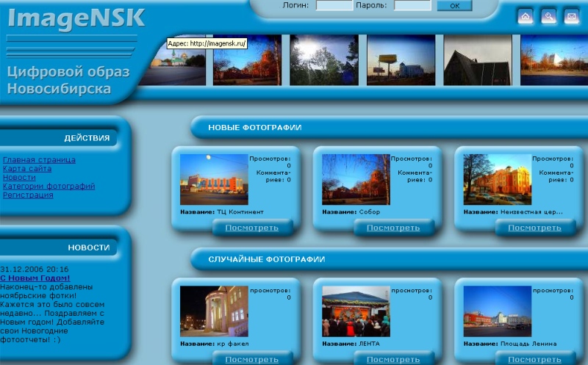Open the Площадь Ленина thumbnail image
588x365 pixels.
(x=498, y=311)
